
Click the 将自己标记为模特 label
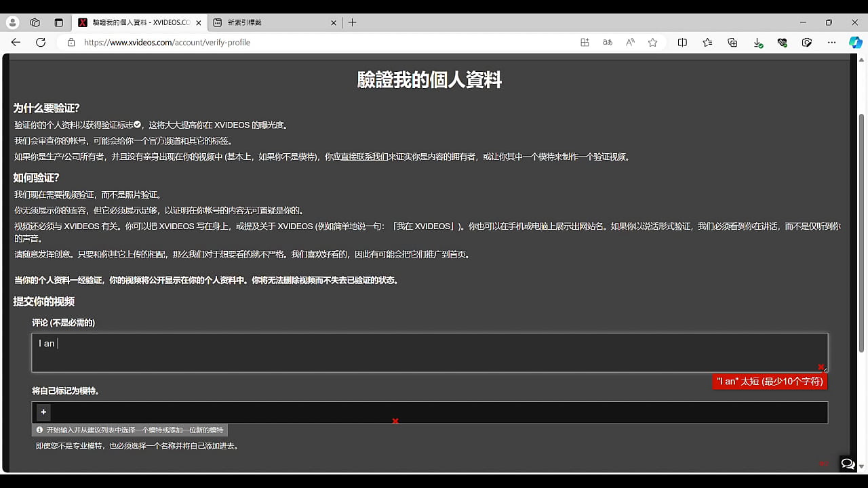(66, 391)
